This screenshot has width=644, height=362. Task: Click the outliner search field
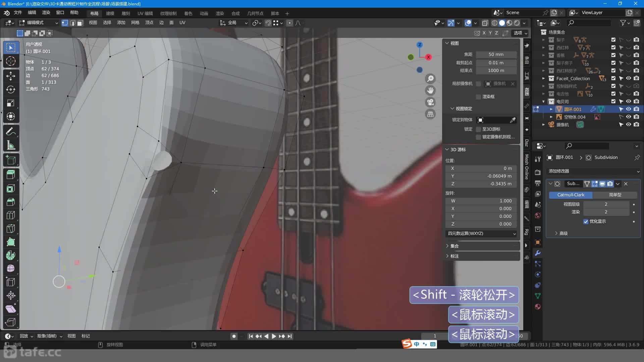click(589, 23)
